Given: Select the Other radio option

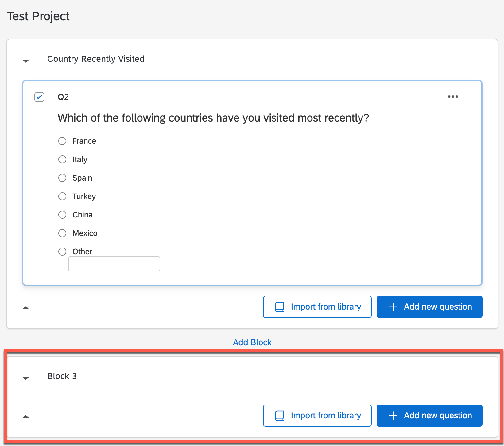Looking at the screenshot, I should (62, 252).
